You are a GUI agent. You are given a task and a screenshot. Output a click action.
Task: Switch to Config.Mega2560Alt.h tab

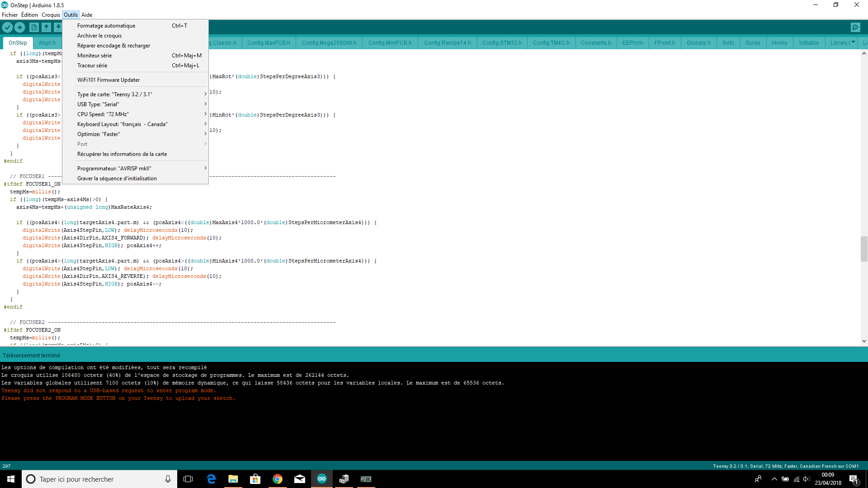pos(329,43)
